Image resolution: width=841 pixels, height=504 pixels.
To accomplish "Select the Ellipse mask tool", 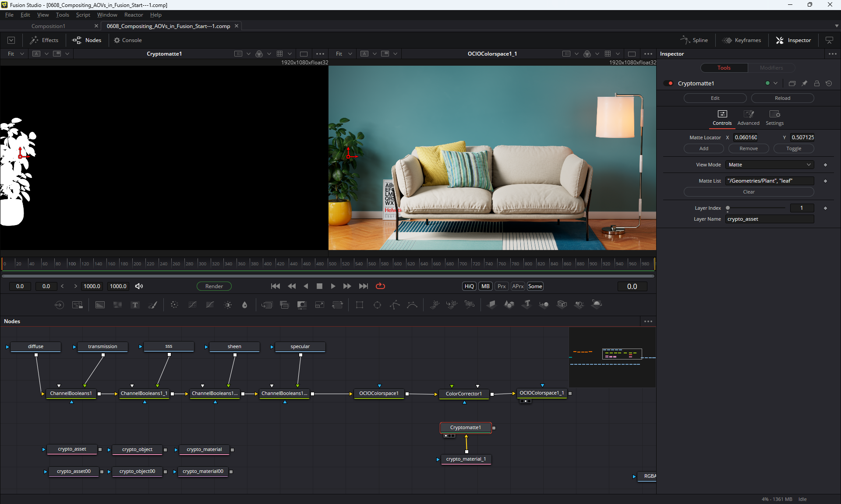I will tap(377, 305).
